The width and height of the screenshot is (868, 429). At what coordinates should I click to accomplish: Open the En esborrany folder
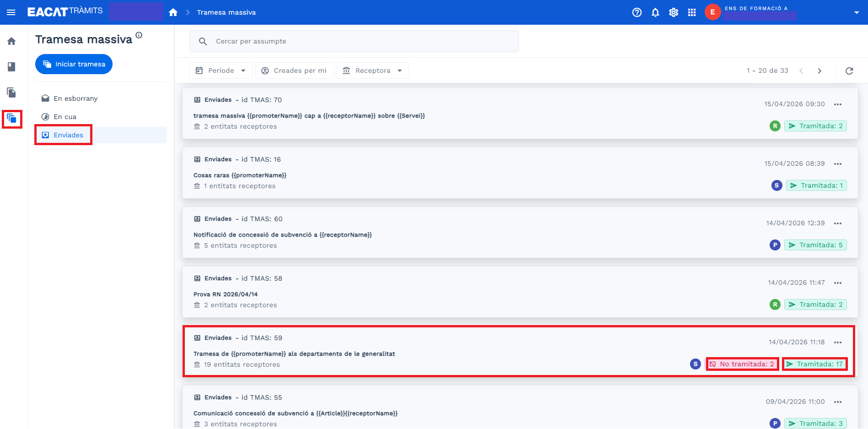75,98
